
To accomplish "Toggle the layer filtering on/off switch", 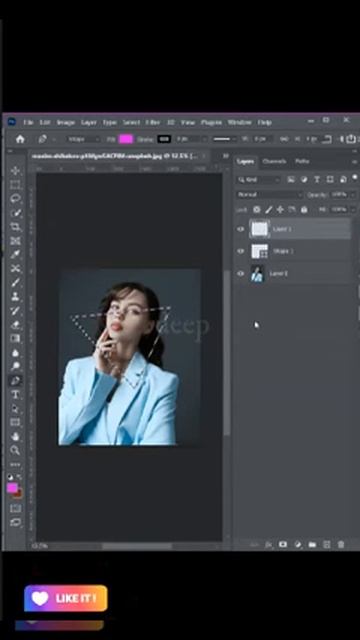I will coord(354,178).
